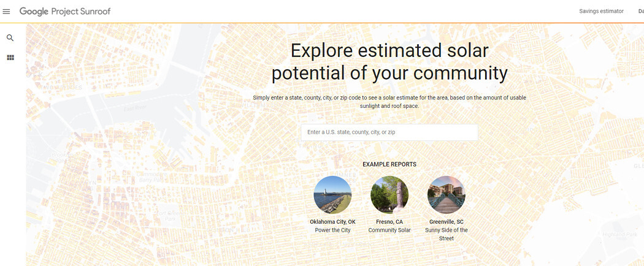Open the Fresno statue thumbnail
The image size is (644, 266).
[x=389, y=194]
